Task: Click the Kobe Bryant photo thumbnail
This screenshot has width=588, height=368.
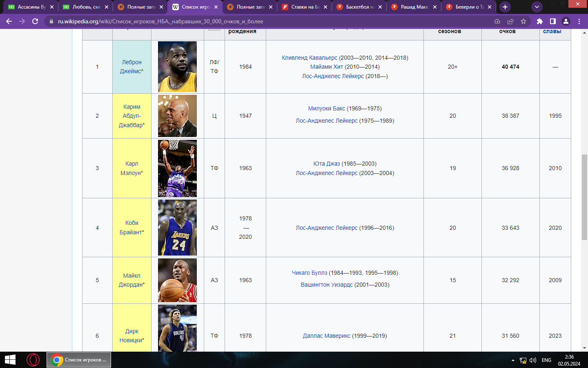Action: click(x=177, y=228)
